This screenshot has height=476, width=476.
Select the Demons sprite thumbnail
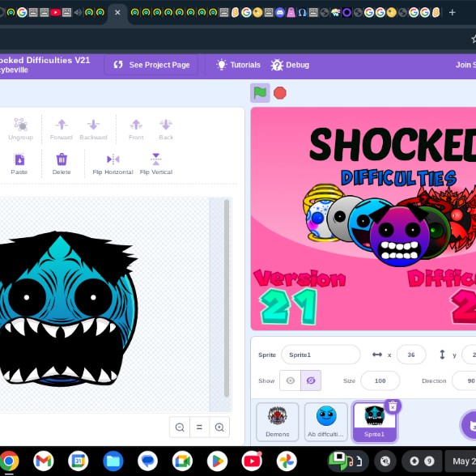point(277,422)
